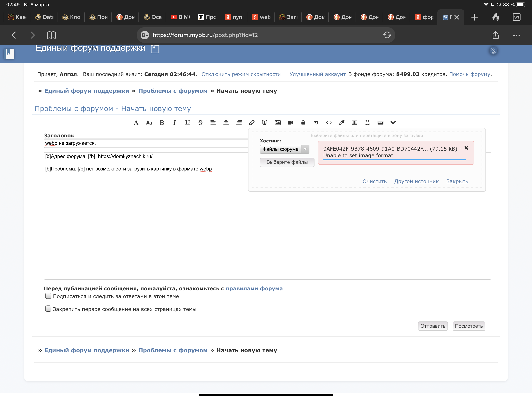Image resolution: width=532 pixels, height=399 pixels.
Task: Insert a table into the post
Action: coord(354,123)
